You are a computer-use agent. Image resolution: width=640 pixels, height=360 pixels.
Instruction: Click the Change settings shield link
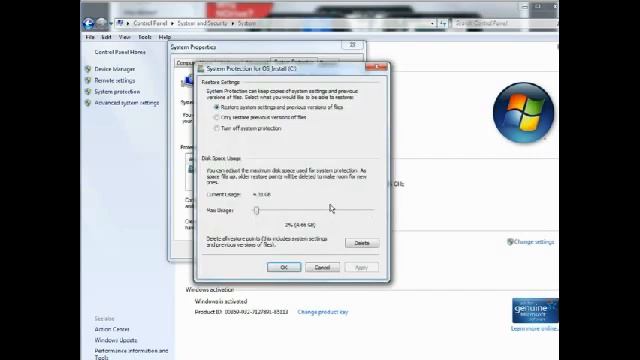pyautogui.click(x=531, y=242)
